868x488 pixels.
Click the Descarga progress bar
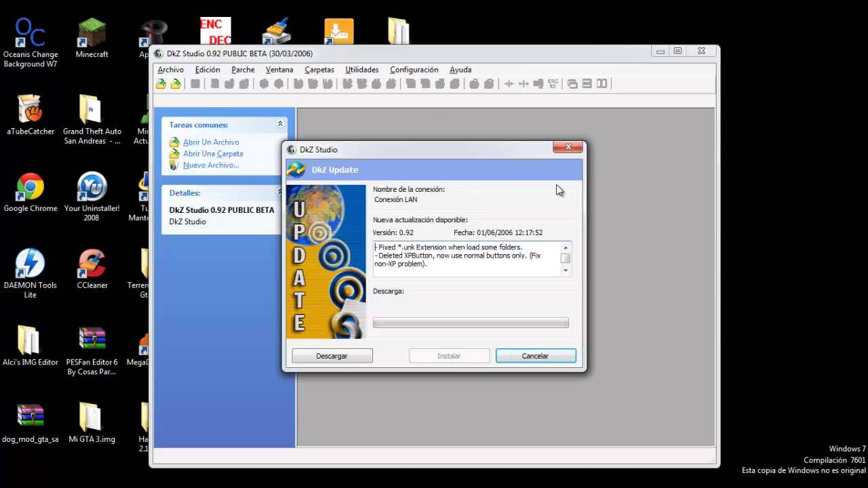point(471,323)
